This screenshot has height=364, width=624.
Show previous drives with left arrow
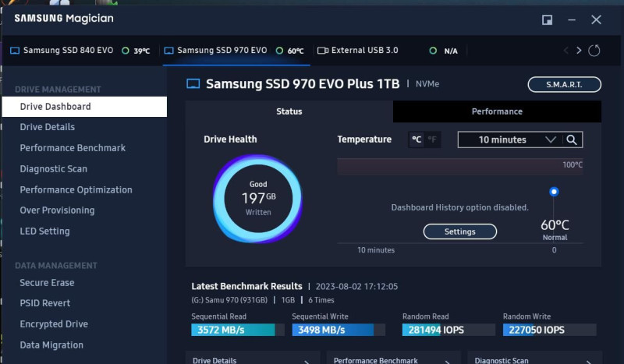(x=566, y=51)
